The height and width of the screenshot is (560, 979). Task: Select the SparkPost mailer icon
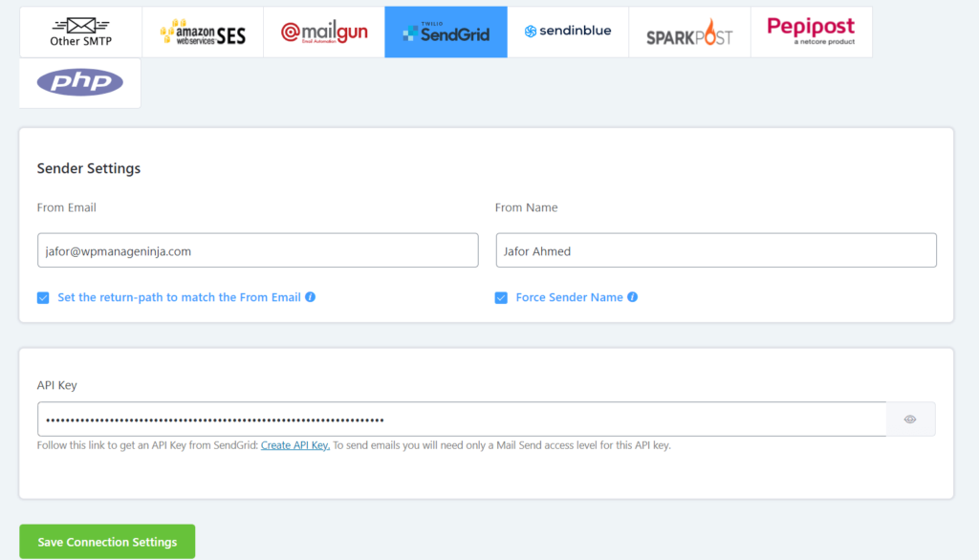tap(689, 32)
